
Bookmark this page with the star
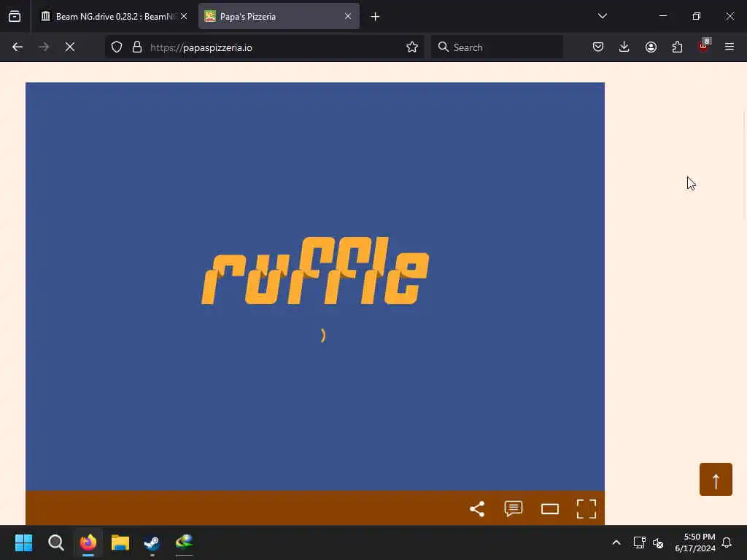pyautogui.click(x=412, y=47)
